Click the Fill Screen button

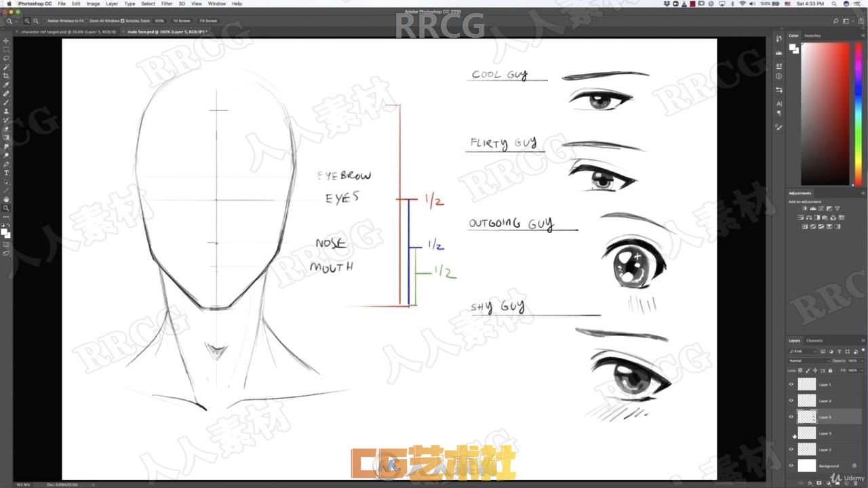(208, 21)
